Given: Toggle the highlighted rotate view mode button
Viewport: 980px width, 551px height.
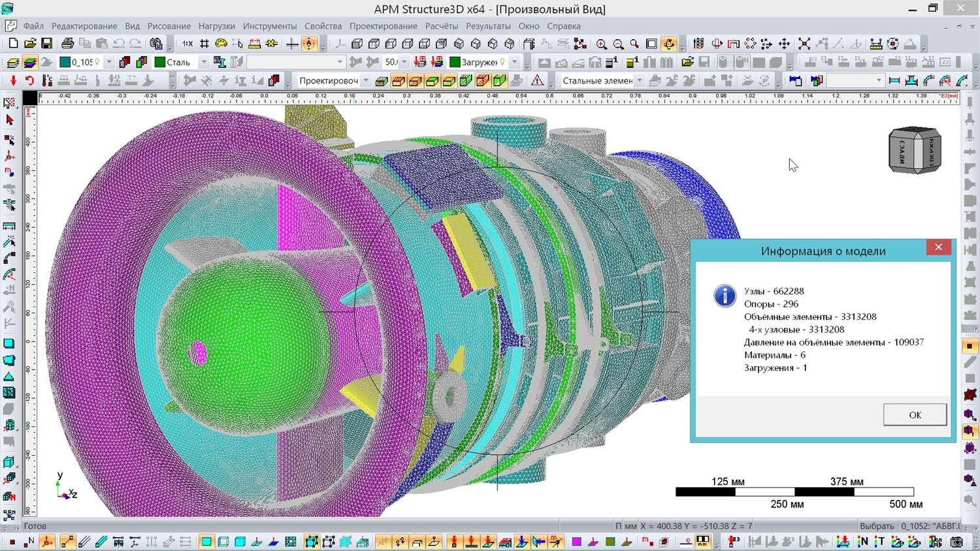Looking at the screenshot, I should tap(669, 44).
